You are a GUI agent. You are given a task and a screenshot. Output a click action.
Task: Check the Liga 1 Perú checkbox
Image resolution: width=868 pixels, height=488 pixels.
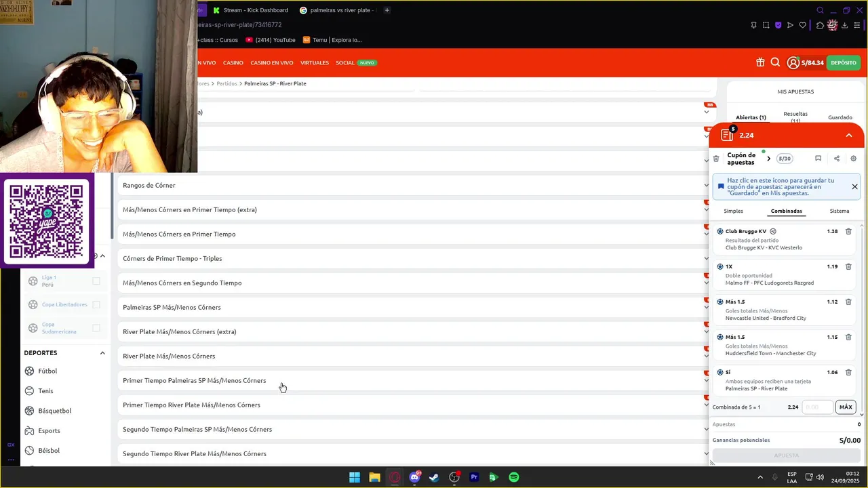[96, 281]
